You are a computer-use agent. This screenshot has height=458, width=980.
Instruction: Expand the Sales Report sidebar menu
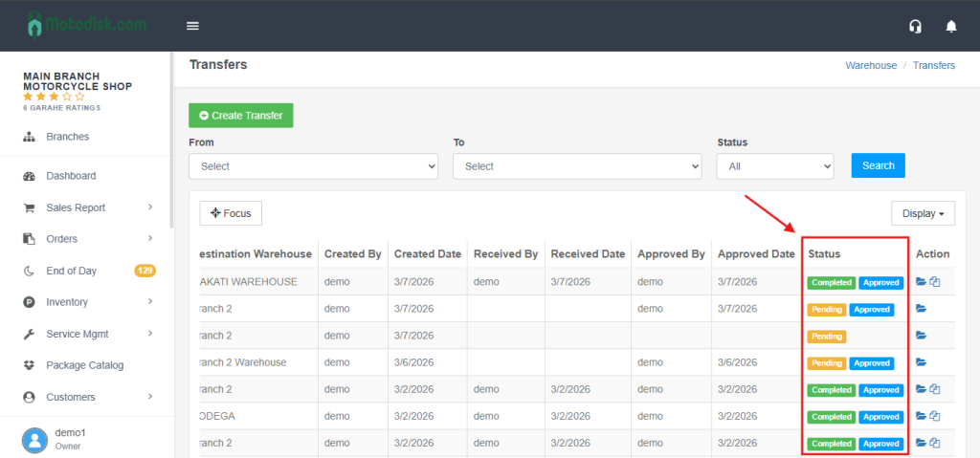pyautogui.click(x=77, y=207)
